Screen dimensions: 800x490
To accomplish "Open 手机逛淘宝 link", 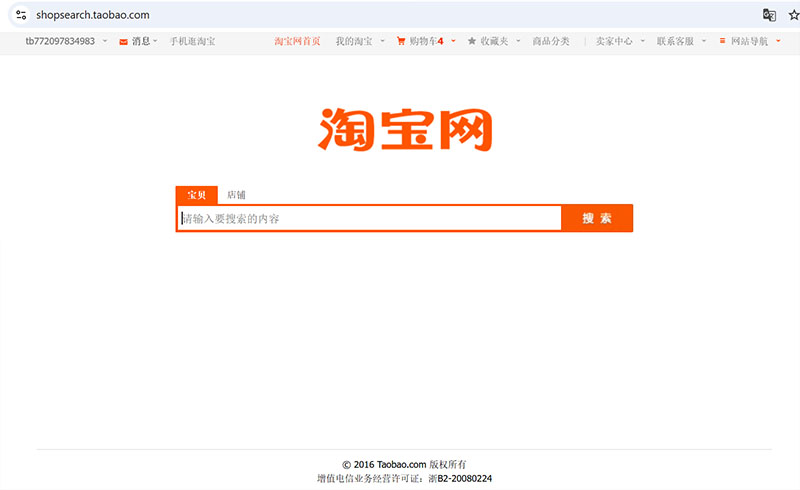I will [x=192, y=41].
